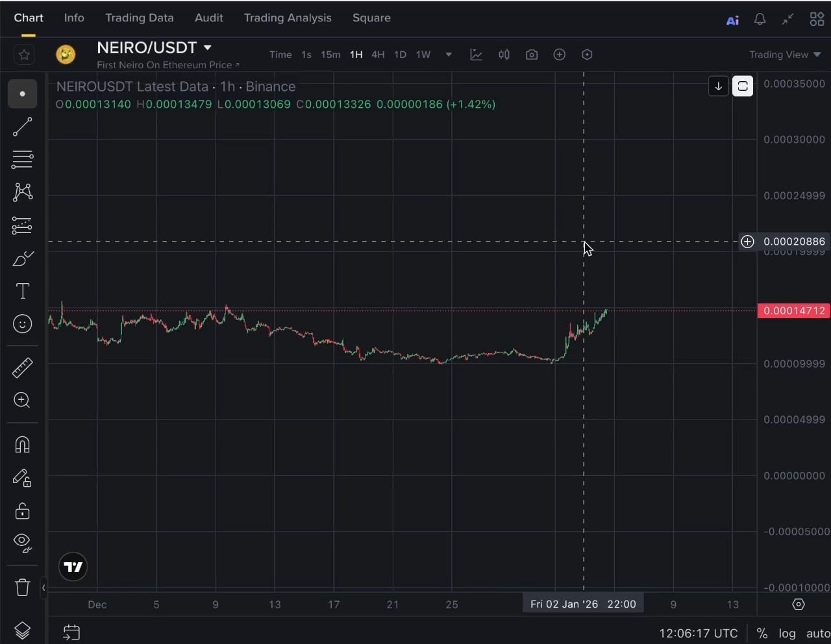Select the trend line drawing tool
This screenshot has width=831, height=644.
pyautogui.click(x=22, y=127)
